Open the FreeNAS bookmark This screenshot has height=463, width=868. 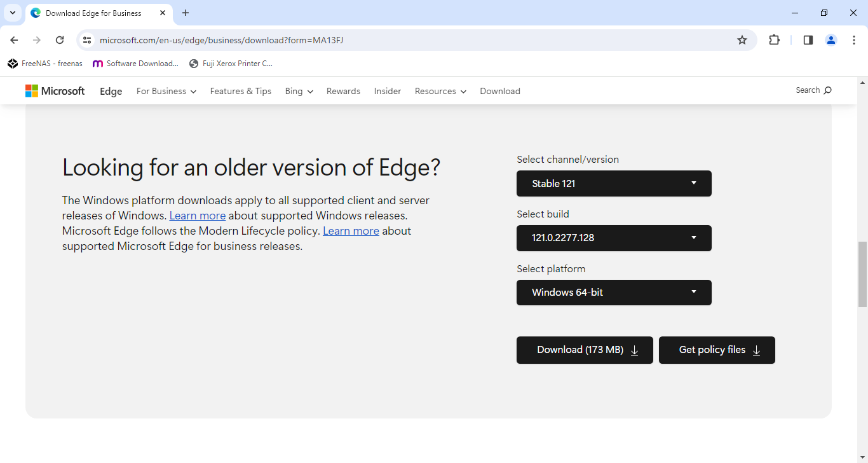coord(44,63)
